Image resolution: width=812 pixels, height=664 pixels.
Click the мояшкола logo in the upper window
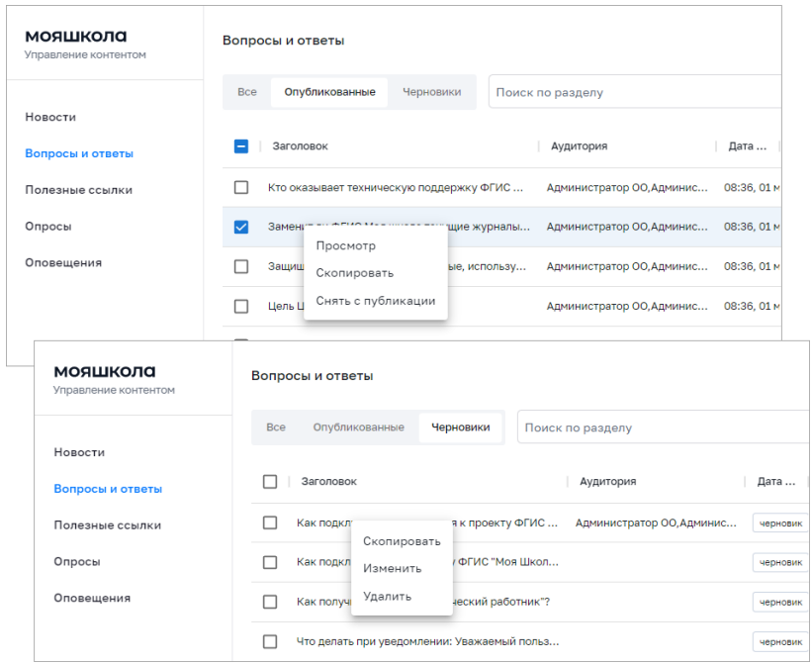pyautogui.click(x=75, y=37)
